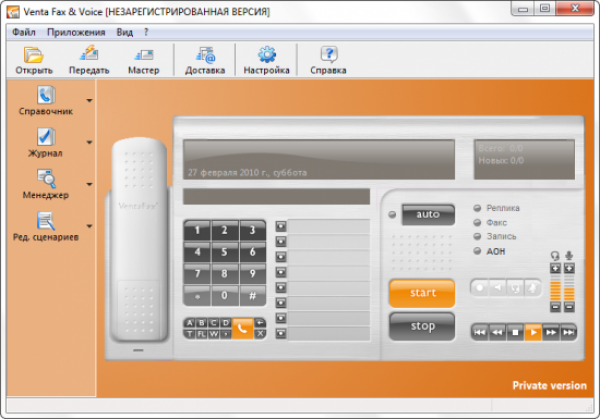Increase microphone level with plus button
The height and width of the screenshot is (419, 600).
pos(569,268)
